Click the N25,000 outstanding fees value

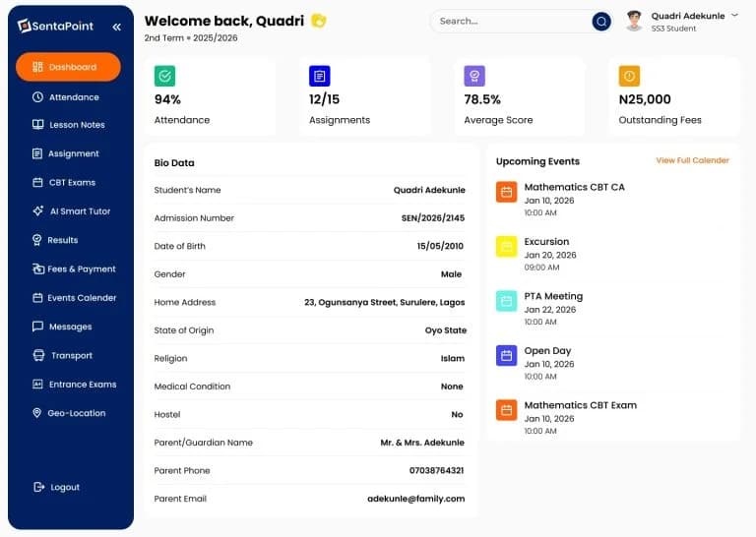[645, 99]
